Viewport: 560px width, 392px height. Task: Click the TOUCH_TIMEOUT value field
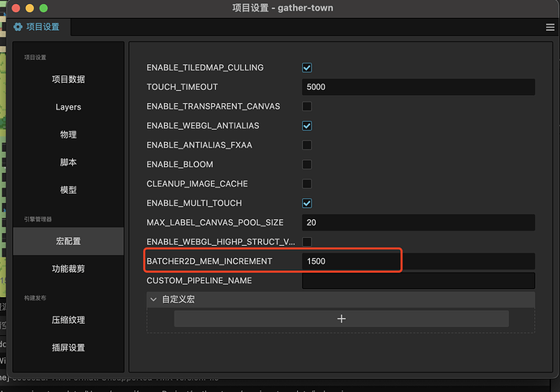click(418, 87)
